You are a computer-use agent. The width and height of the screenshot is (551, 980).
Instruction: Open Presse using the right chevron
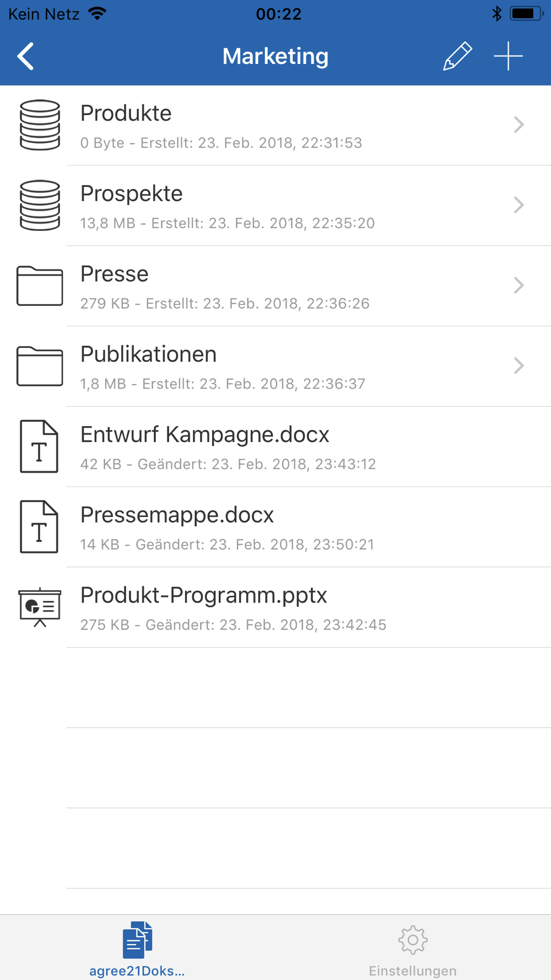[x=518, y=286]
